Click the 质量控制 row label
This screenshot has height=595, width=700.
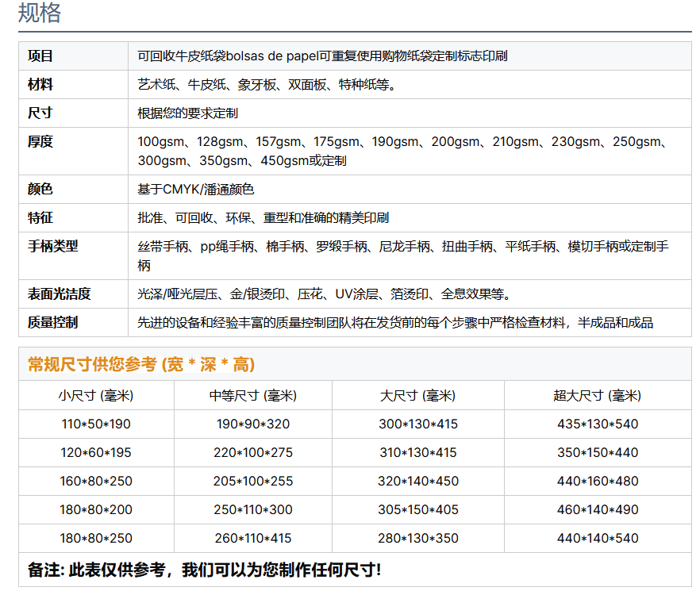(x=53, y=322)
